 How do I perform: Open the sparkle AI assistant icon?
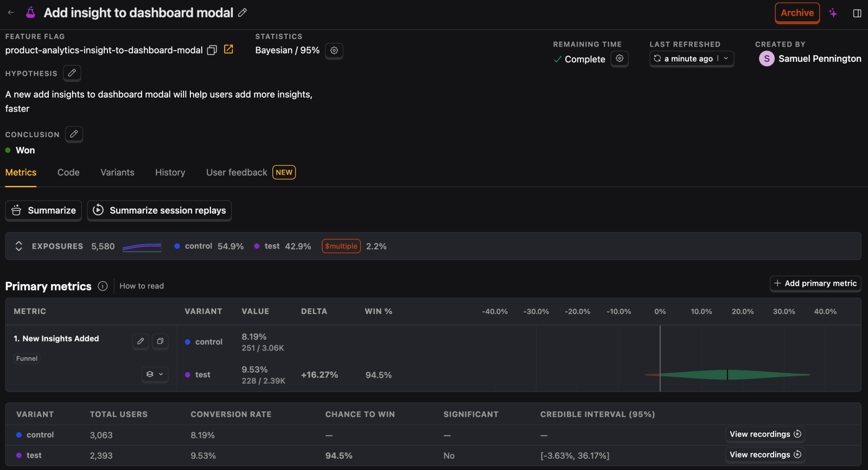point(833,13)
